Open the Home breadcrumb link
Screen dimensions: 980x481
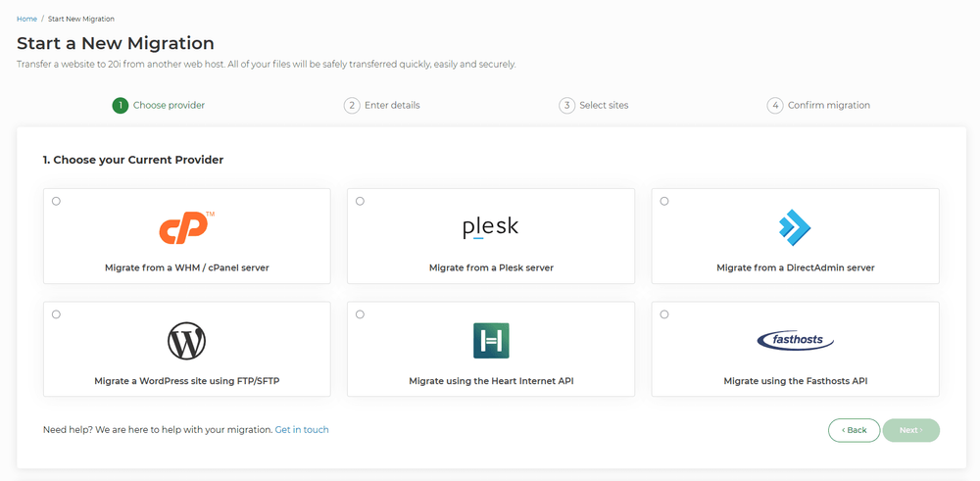click(x=26, y=19)
